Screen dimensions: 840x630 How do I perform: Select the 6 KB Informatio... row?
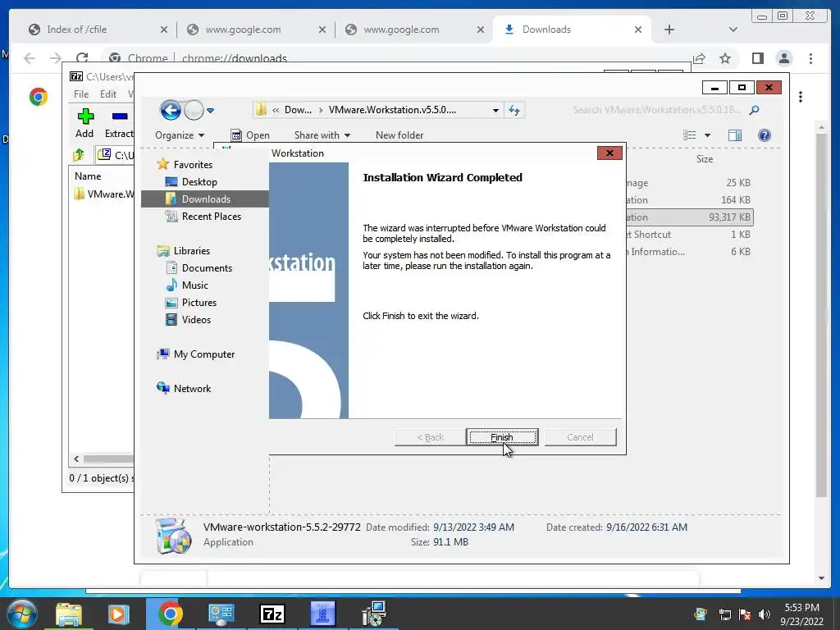pyautogui.click(x=689, y=251)
